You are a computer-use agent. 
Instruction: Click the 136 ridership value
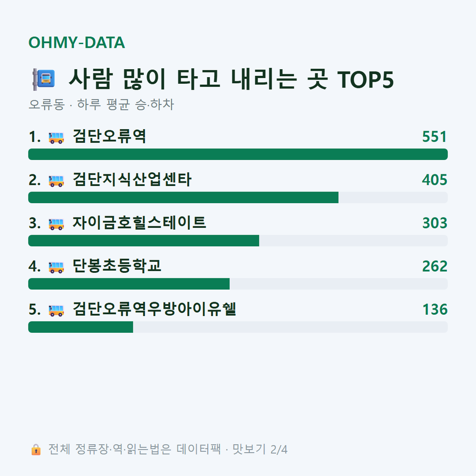435,310
